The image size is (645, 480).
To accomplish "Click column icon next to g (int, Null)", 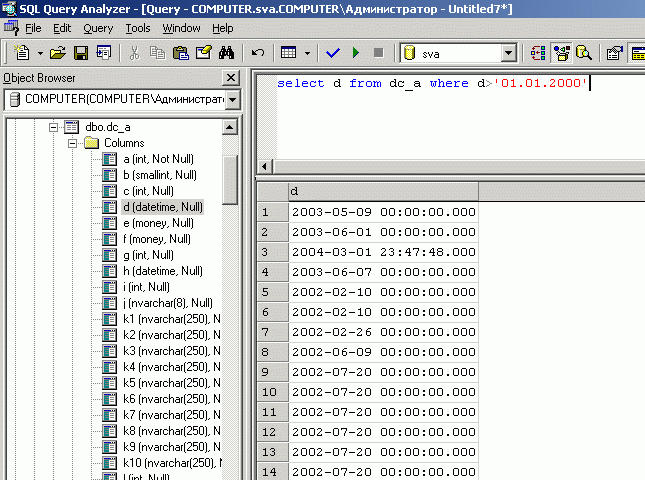I will point(109,255).
